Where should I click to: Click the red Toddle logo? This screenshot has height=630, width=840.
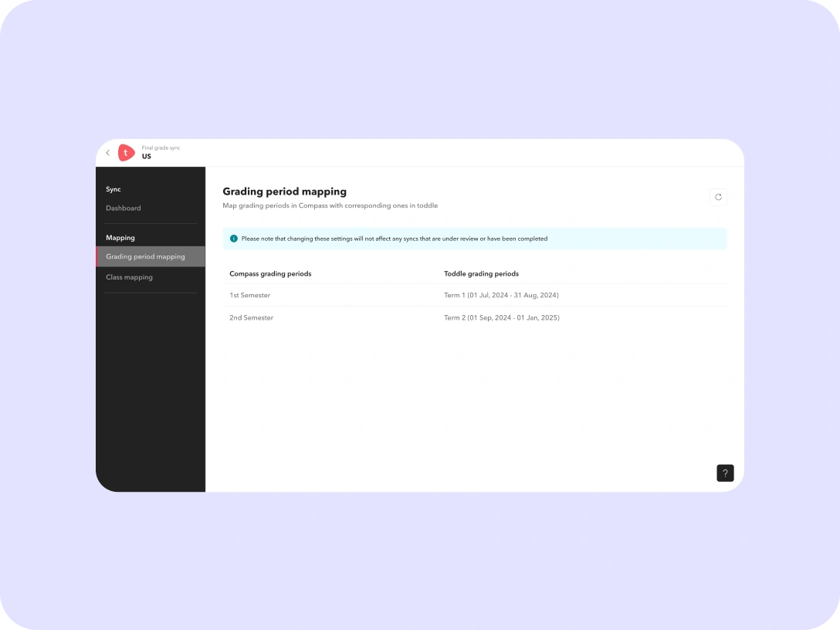coord(126,153)
